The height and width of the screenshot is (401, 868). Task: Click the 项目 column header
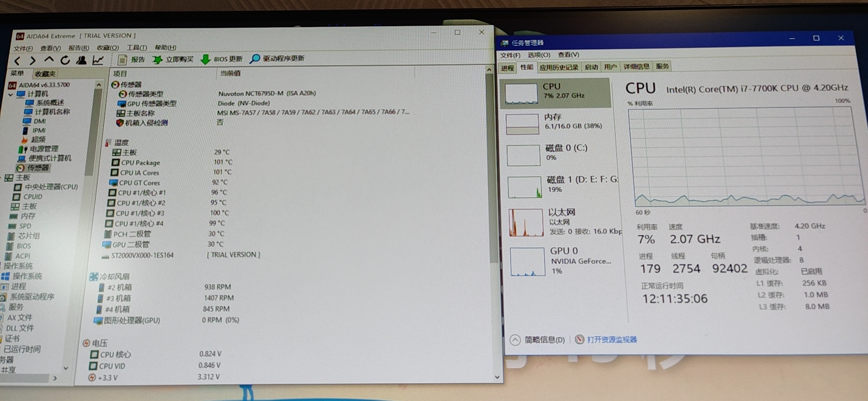(x=120, y=73)
